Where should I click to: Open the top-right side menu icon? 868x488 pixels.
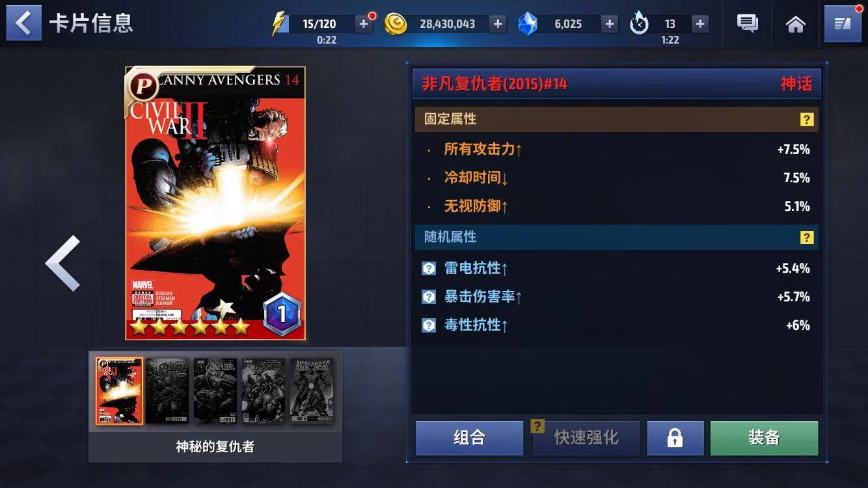(843, 24)
